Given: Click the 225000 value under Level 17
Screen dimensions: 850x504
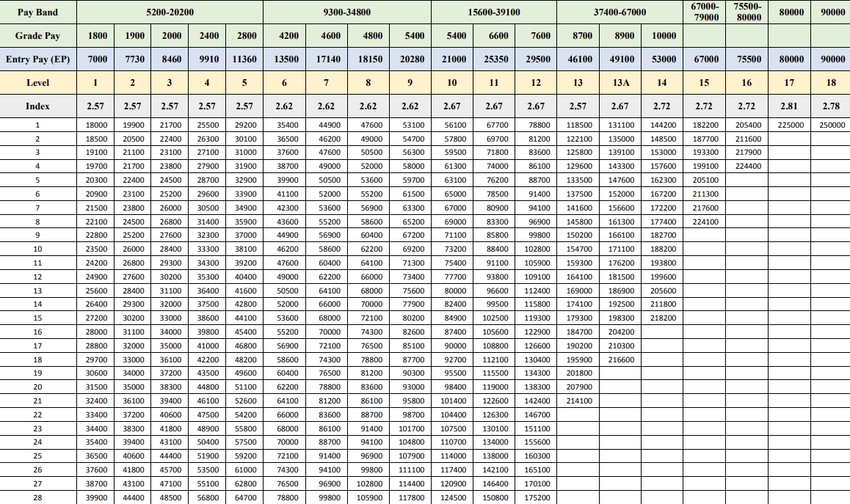Looking at the screenshot, I should pos(791,126).
